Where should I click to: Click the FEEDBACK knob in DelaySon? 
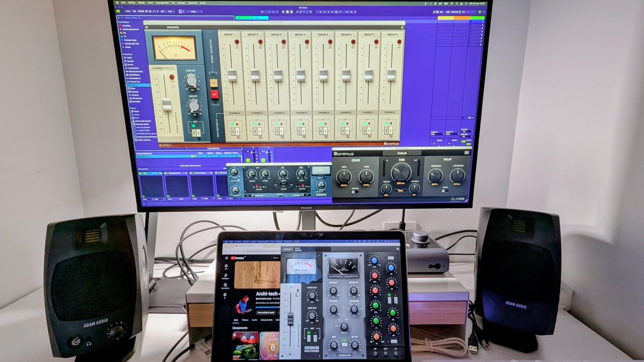(435, 176)
